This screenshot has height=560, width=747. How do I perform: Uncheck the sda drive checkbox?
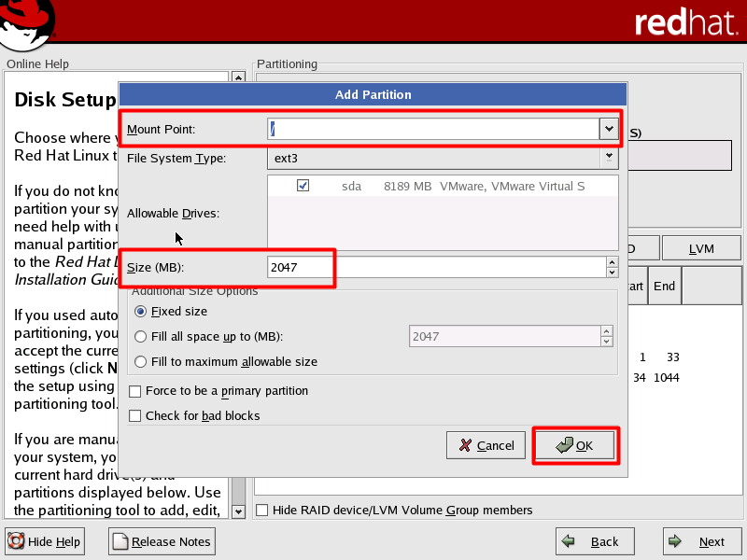(303, 185)
